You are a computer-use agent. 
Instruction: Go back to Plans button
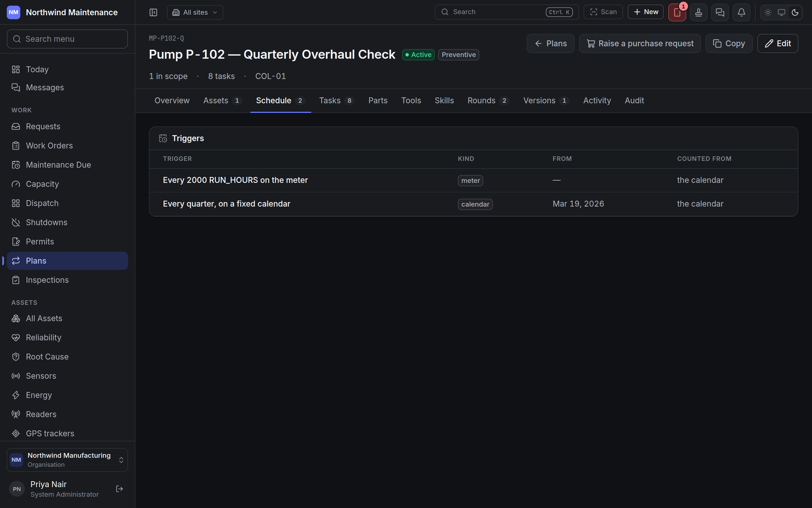[x=550, y=43]
